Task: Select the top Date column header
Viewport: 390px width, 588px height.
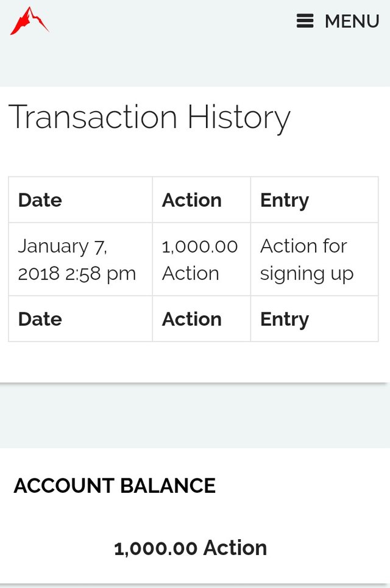Action: tap(40, 200)
